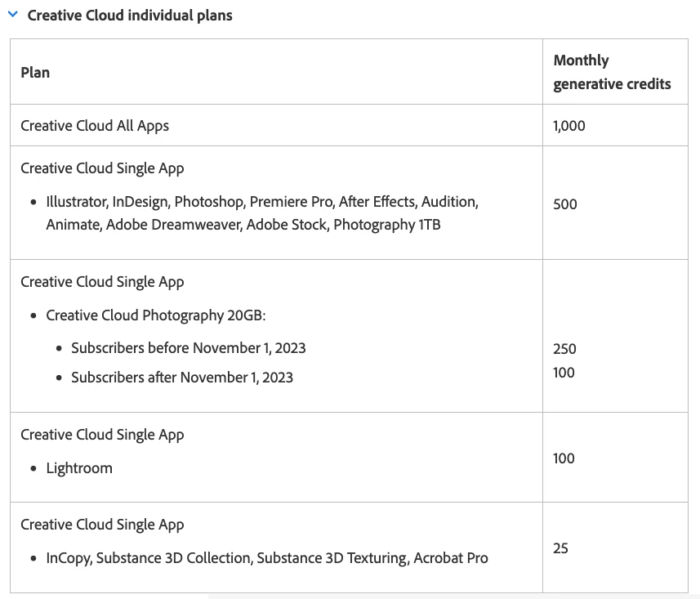Click the Illustrator, InDesign, Photoshop apps list
Screen dimensions: 700x599
click(262, 213)
